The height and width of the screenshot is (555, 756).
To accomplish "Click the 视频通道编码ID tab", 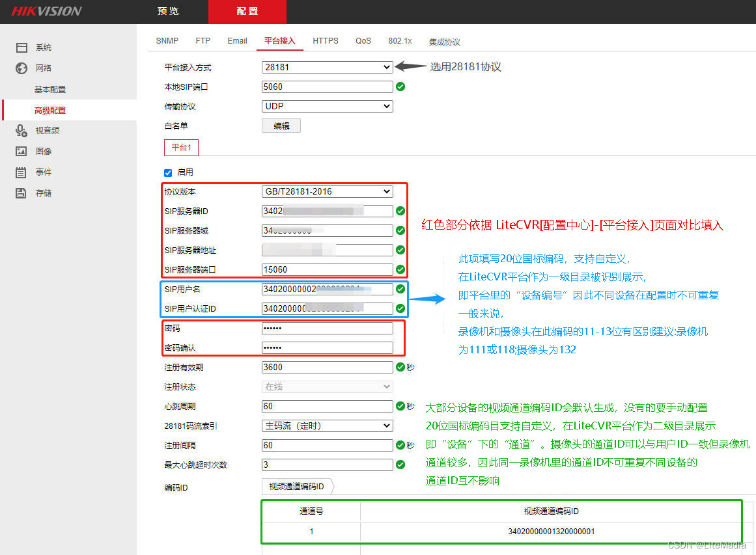I will [296, 487].
